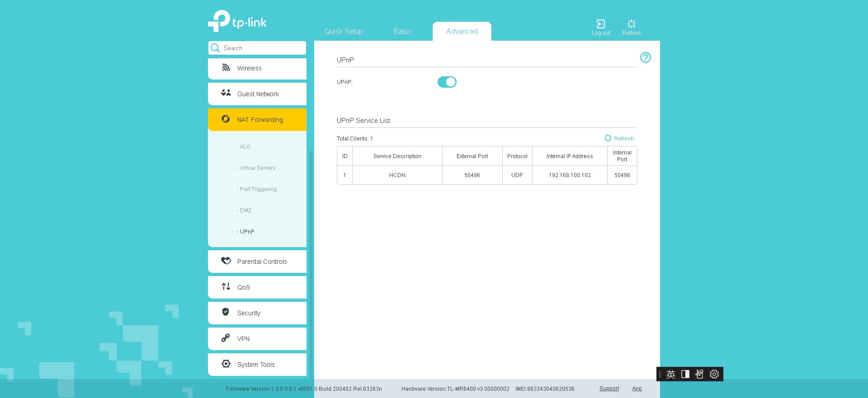Viewport: 868px width, 398px height.
Task: Open the App link
Action: [x=637, y=389]
